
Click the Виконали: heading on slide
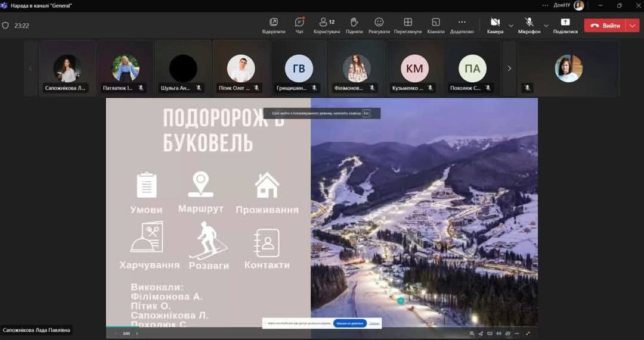tap(157, 287)
